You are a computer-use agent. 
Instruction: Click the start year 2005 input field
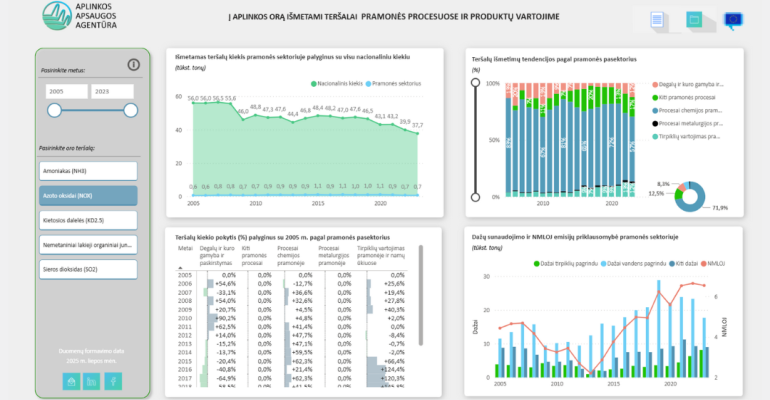[x=67, y=91]
